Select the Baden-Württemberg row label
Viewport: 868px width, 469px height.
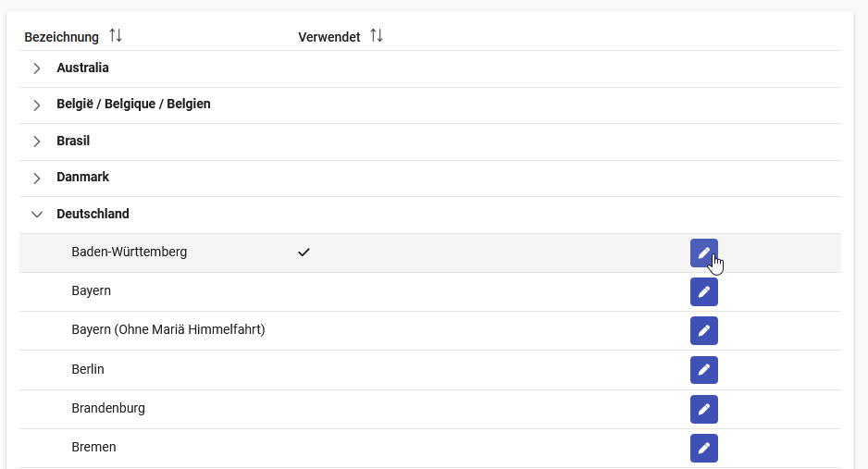(x=129, y=253)
